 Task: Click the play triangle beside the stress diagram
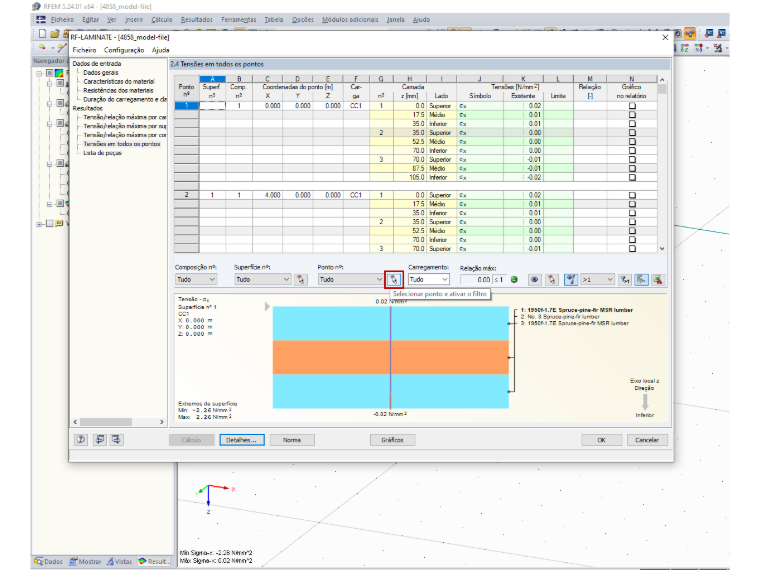[x=267, y=306]
